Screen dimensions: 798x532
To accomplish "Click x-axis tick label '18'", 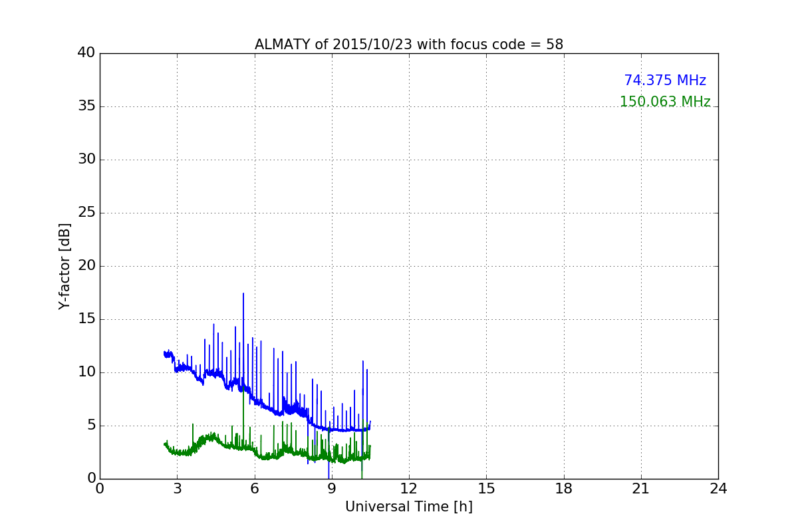I will 564,489.
